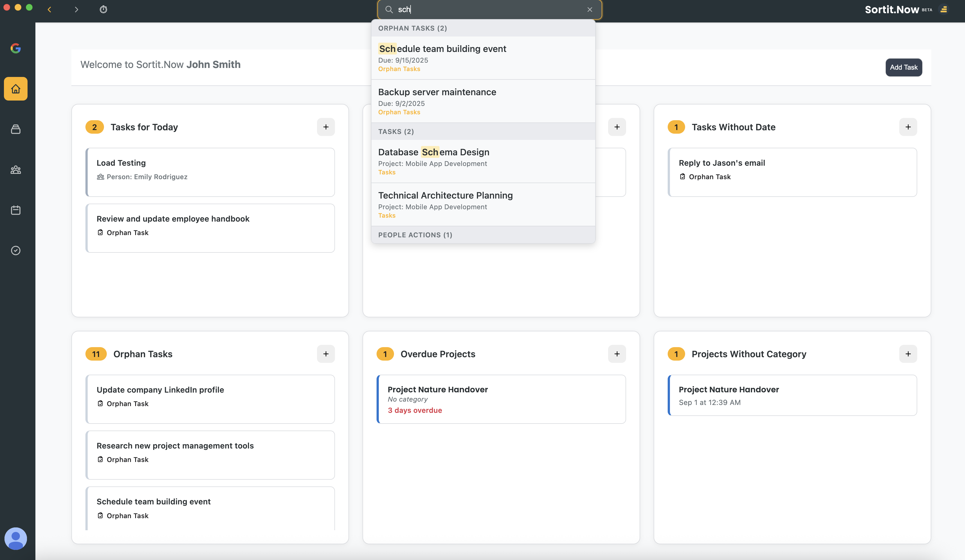The width and height of the screenshot is (965, 560).
Task: Open the People icon in sidebar
Action: [16, 170]
